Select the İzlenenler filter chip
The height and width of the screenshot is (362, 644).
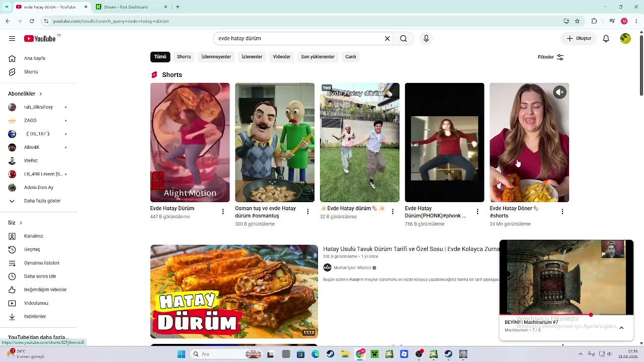click(x=252, y=57)
